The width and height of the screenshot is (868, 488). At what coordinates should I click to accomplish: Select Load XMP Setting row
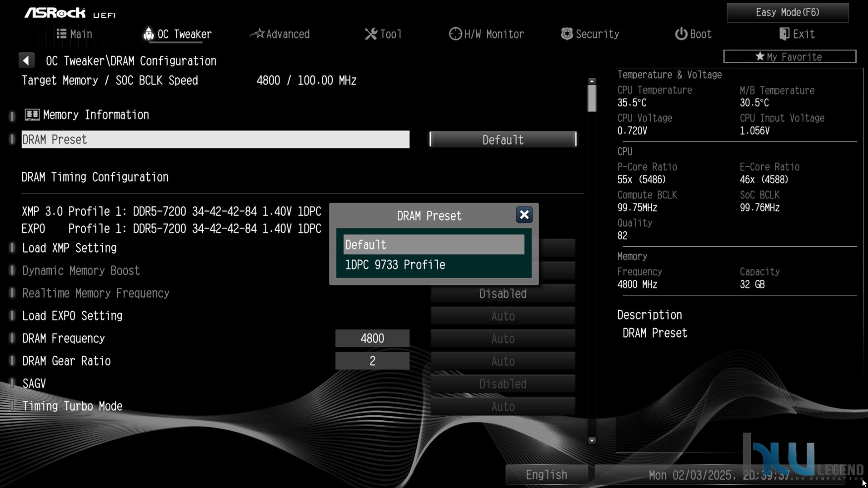(70, 248)
